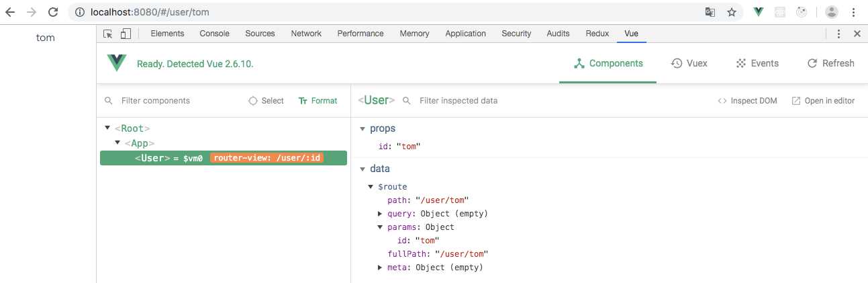Go forward with the browser forward arrow
The image size is (868, 283).
32,12
